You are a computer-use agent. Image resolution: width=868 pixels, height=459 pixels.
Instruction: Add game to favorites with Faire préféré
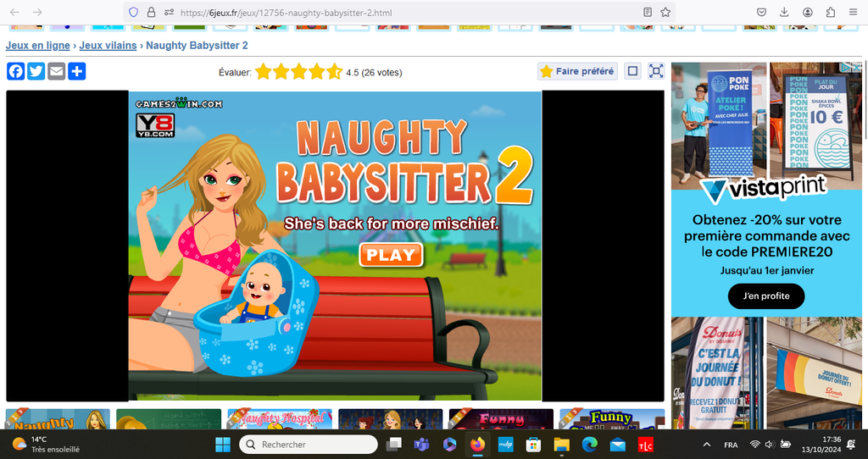(577, 72)
